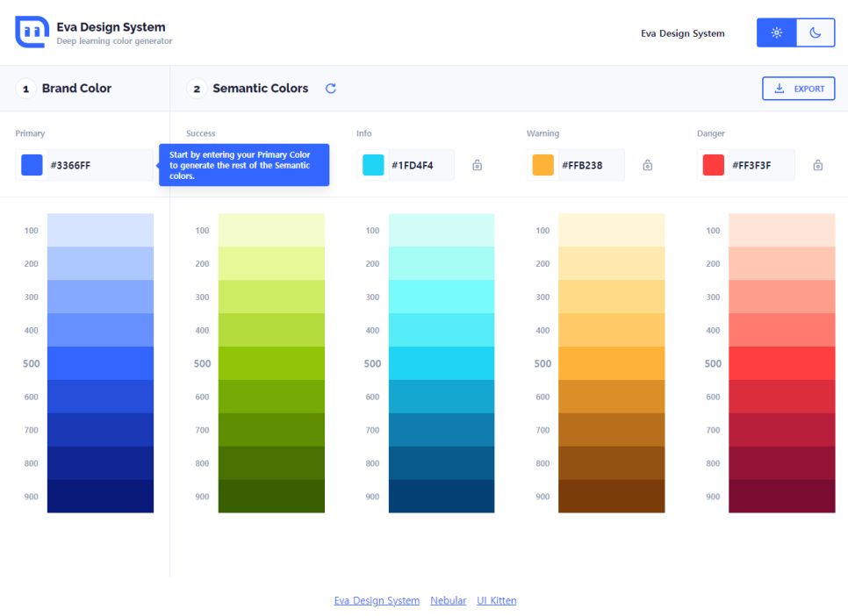Open the Danger red color picker swatch
Viewport: 848px width, 616px height.
[x=714, y=165]
